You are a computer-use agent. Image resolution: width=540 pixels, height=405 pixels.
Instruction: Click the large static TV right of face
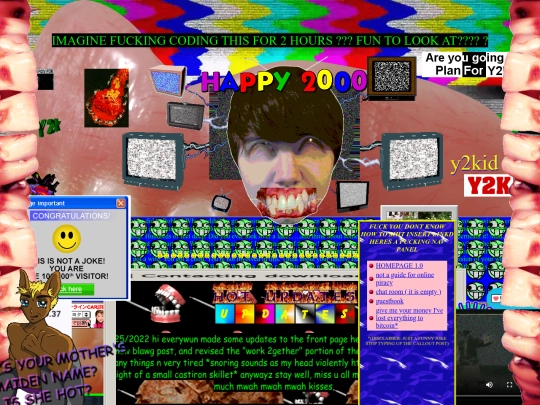point(412,161)
